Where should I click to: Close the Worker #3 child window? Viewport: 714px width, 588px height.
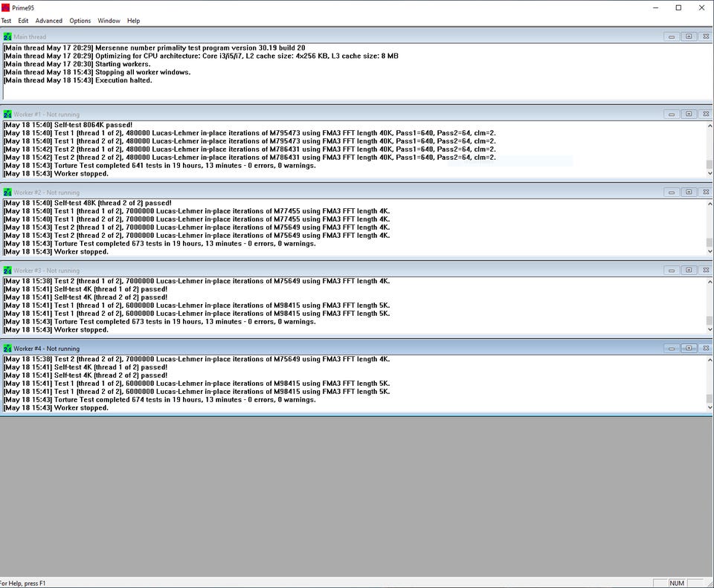705,271
